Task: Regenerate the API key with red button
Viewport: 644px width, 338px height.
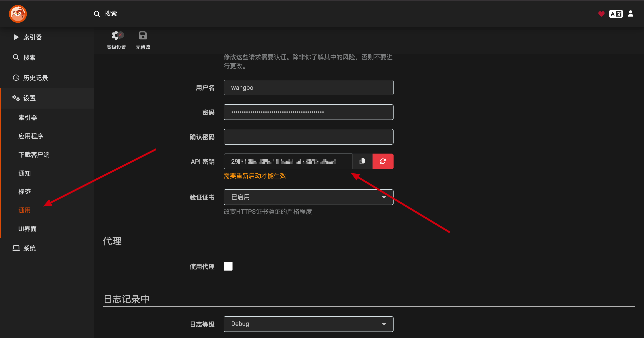Action: click(x=383, y=161)
